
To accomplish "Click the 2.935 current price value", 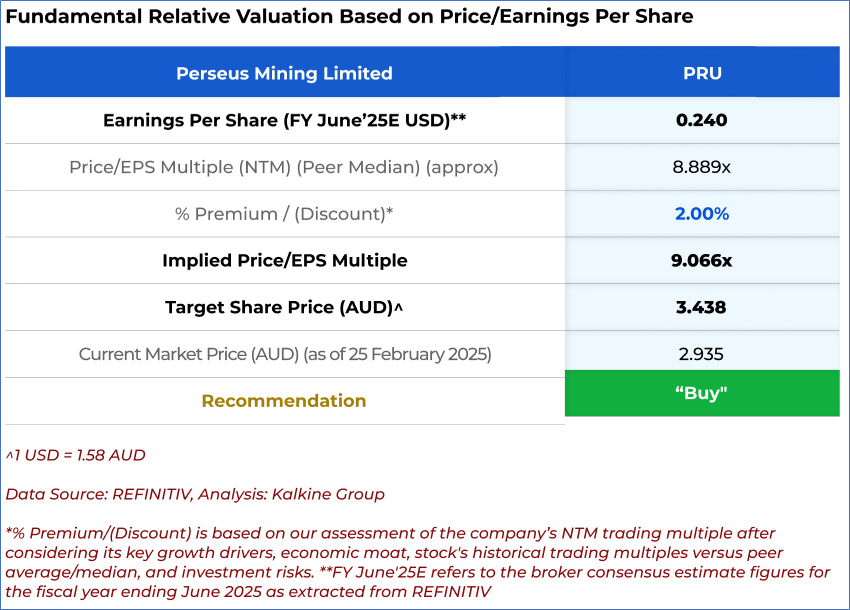I will coord(702,354).
